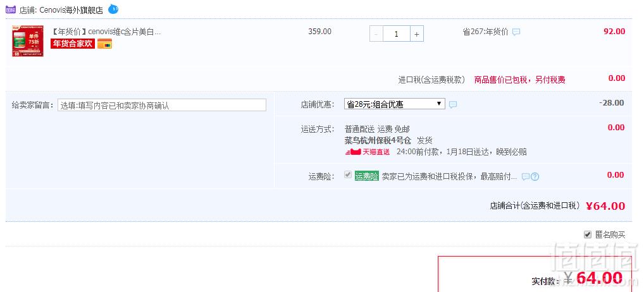The width and height of the screenshot is (644, 292).
Task: Click the green 运费险 label badge
Action: [367, 177]
